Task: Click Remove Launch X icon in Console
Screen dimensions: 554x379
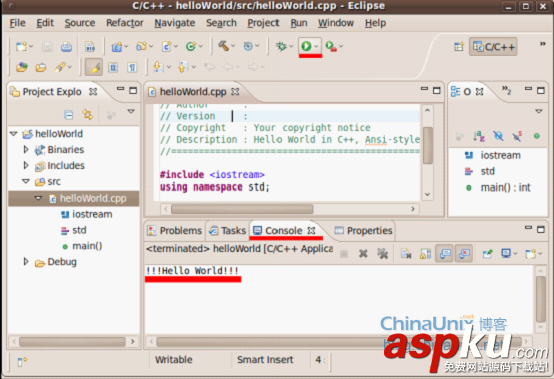Action: point(363,254)
